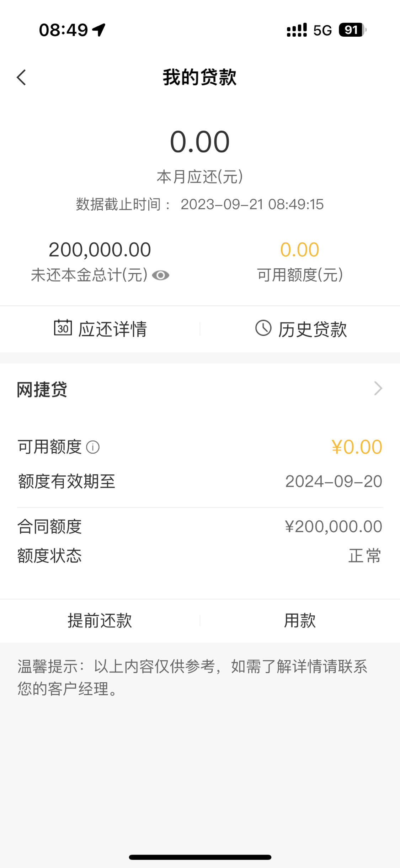Tap the back arrow icon

coord(21,77)
